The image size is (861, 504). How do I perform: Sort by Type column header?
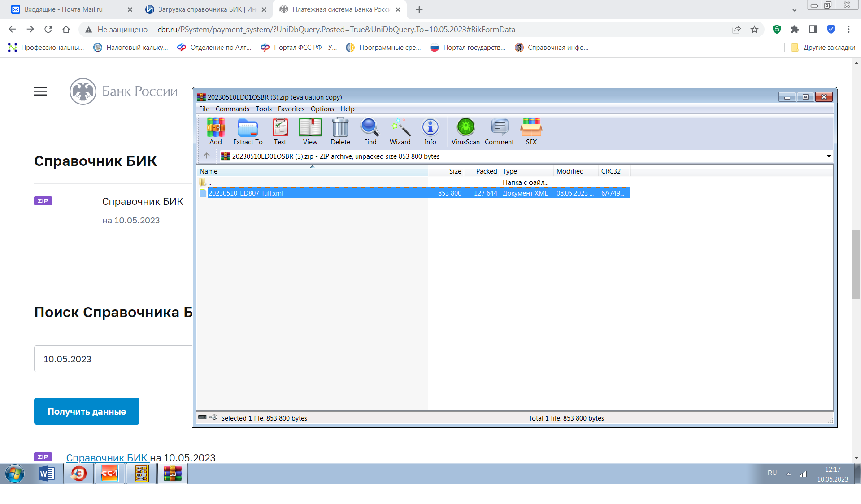click(x=526, y=171)
